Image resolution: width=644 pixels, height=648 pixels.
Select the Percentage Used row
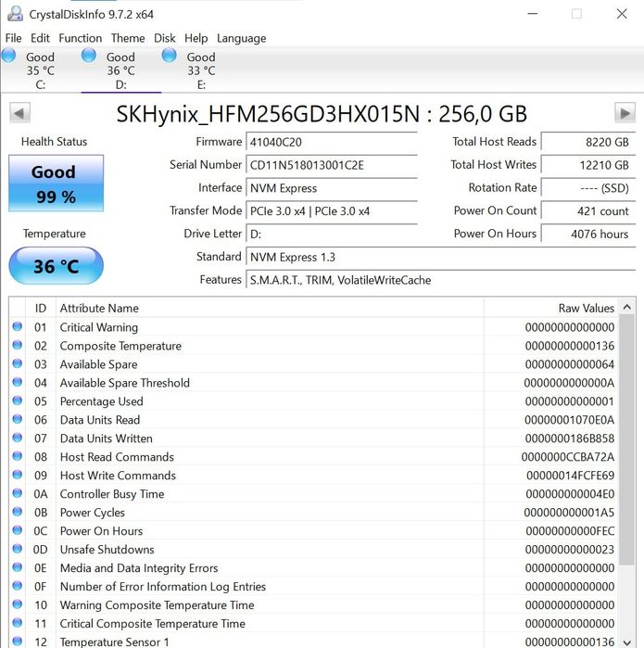point(313,401)
